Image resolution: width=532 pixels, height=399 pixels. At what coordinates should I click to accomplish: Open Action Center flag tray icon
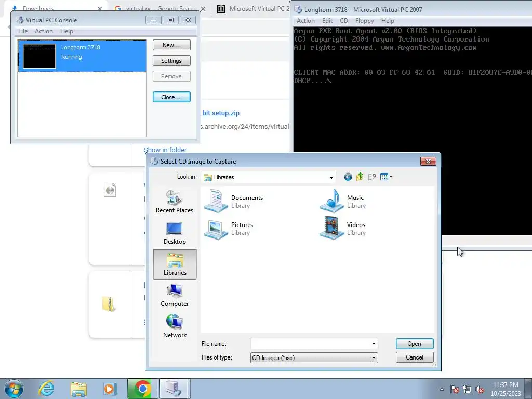pyautogui.click(x=454, y=389)
